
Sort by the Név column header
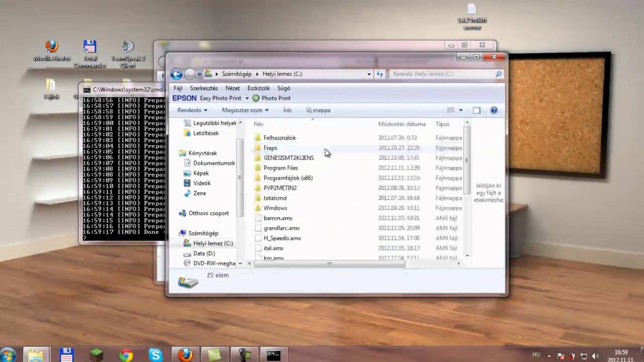(x=259, y=124)
